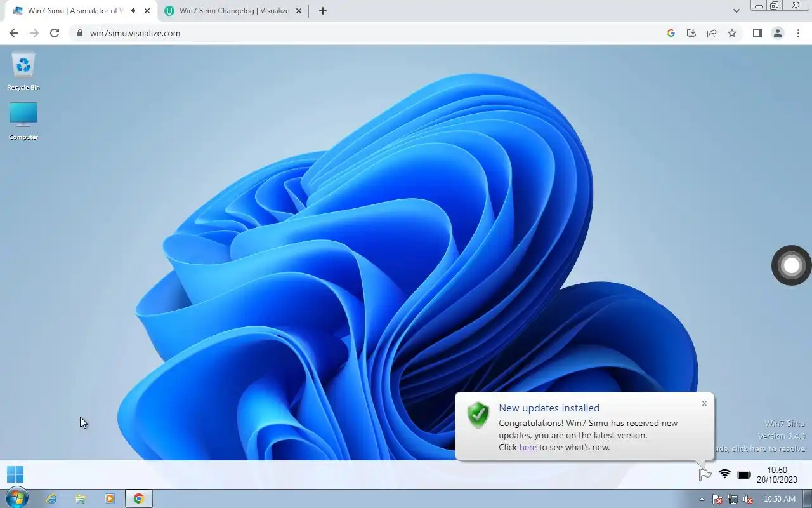This screenshot has height=508, width=812.
Task: Click Show desktop button at taskbar end
Action: coord(807,499)
